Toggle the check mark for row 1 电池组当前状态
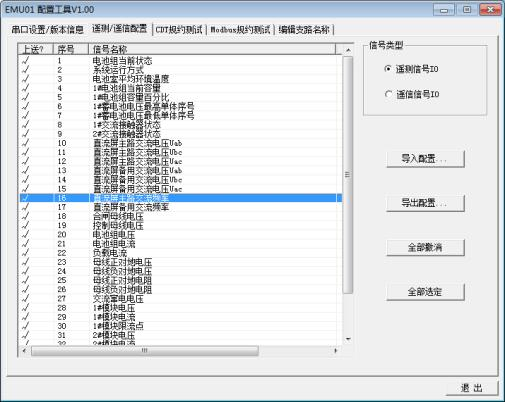Screen dimensions: 505x402 (x=25, y=61)
